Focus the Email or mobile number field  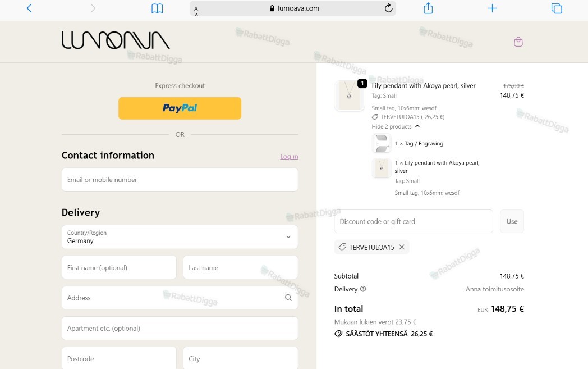point(180,179)
